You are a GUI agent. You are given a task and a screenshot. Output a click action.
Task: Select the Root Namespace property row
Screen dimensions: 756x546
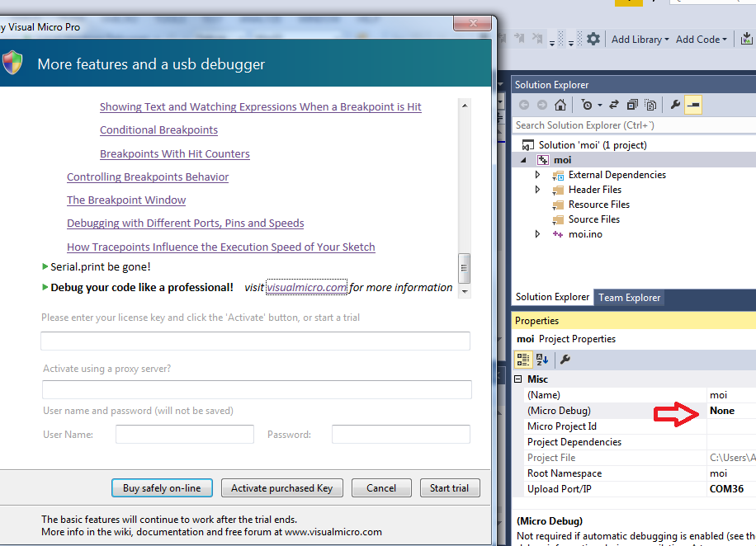coord(640,473)
